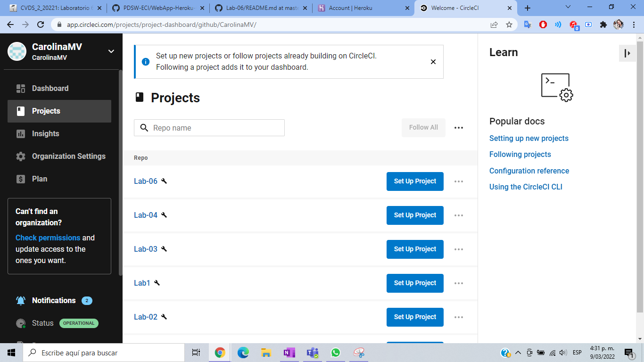
Task: Expand the CarolinaMV organization dropdown
Action: coord(111,51)
